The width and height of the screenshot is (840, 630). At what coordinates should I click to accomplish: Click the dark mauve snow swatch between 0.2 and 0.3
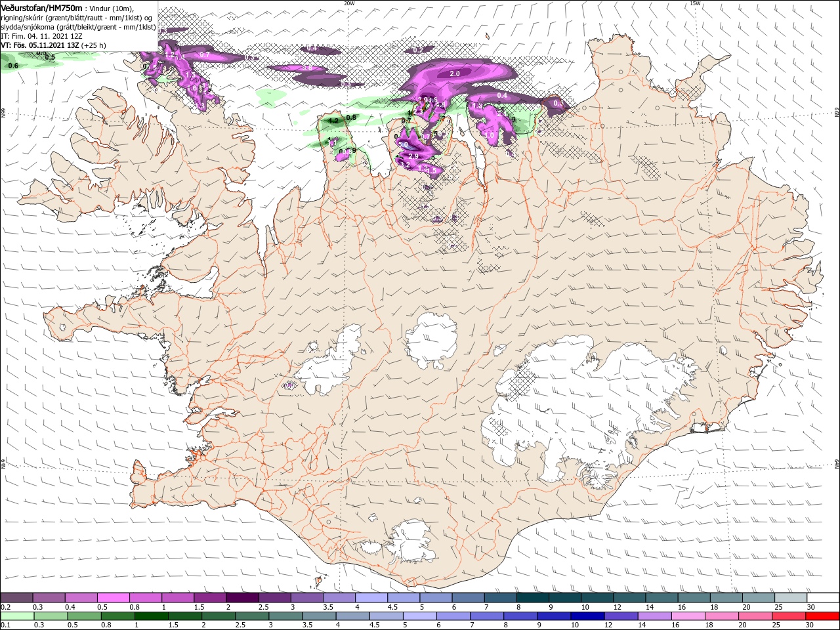(x=16, y=598)
